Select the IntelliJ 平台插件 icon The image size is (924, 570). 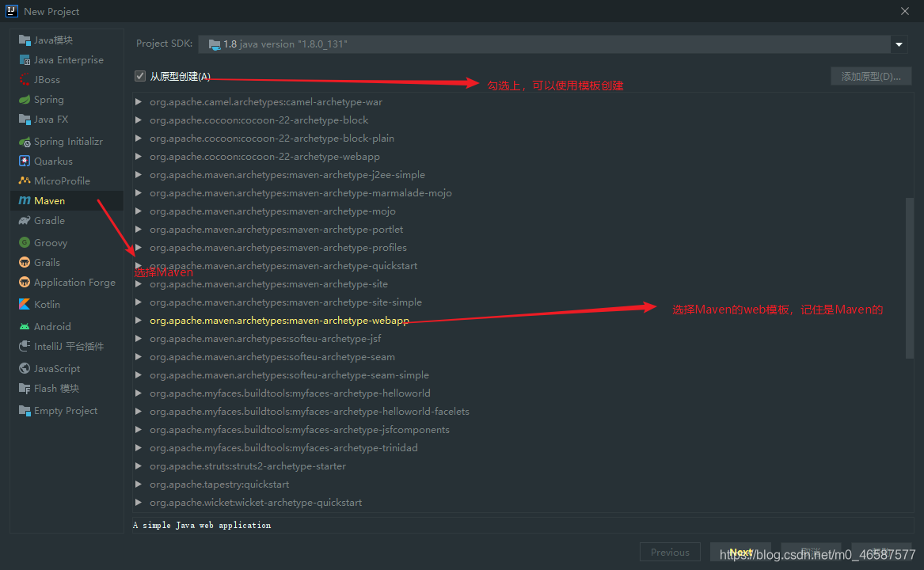point(25,346)
